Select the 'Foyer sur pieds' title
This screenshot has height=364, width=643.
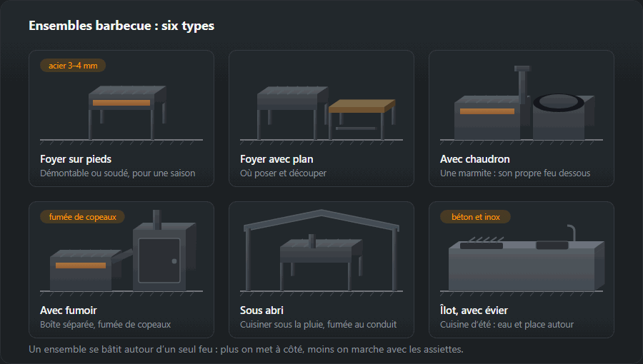pos(76,159)
